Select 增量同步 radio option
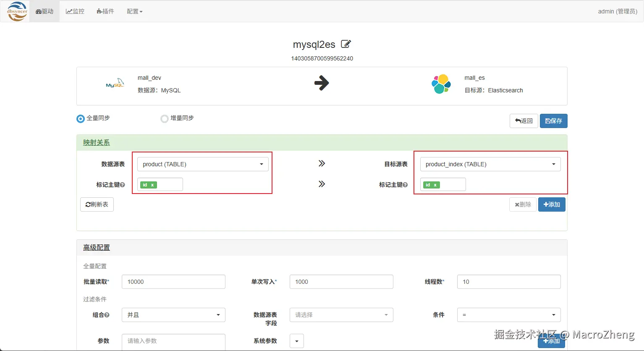644x351 pixels. click(x=165, y=119)
